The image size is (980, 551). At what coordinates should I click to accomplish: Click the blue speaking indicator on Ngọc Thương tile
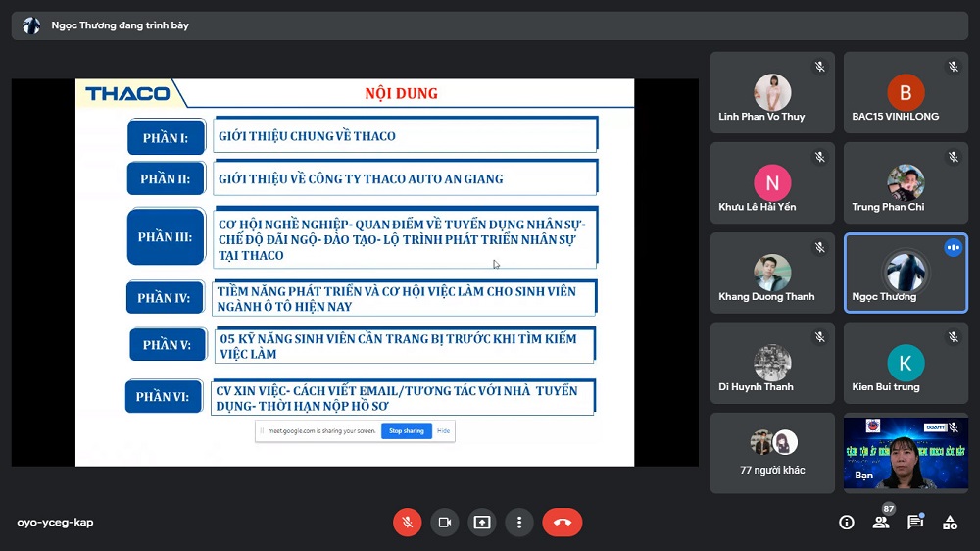pyautogui.click(x=953, y=248)
